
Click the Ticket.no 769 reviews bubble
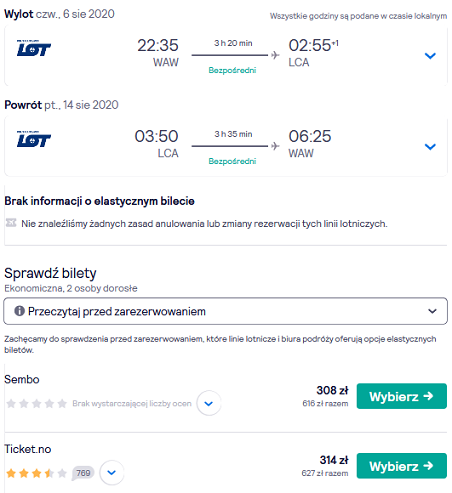(x=83, y=473)
